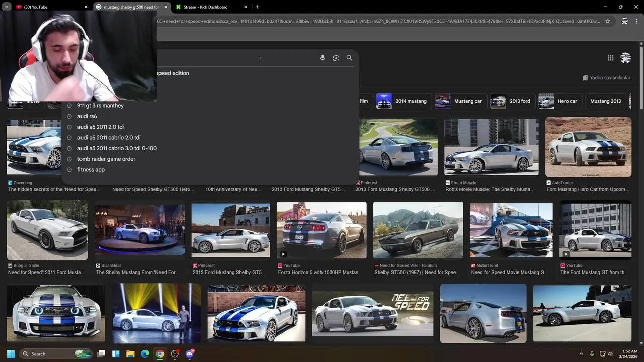The height and width of the screenshot is (362, 644).
Task: Open the Google account avatar on the page
Action: click(x=625, y=58)
